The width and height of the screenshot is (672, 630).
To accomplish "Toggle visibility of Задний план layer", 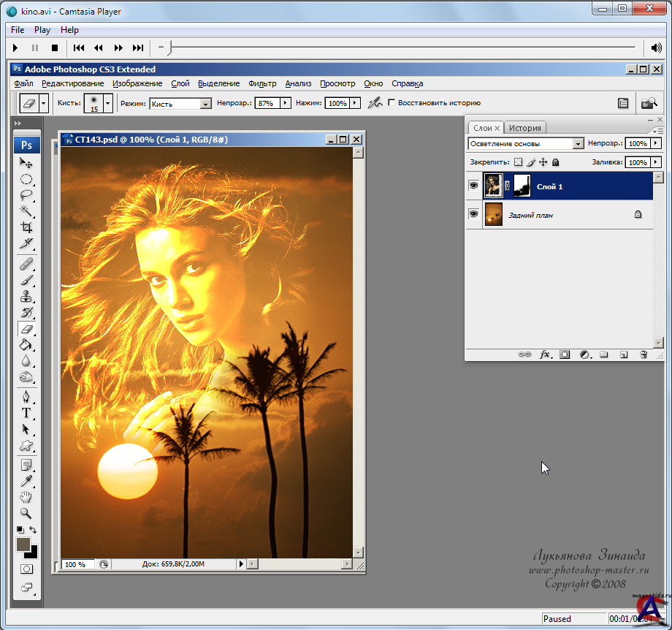I will (x=473, y=214).
